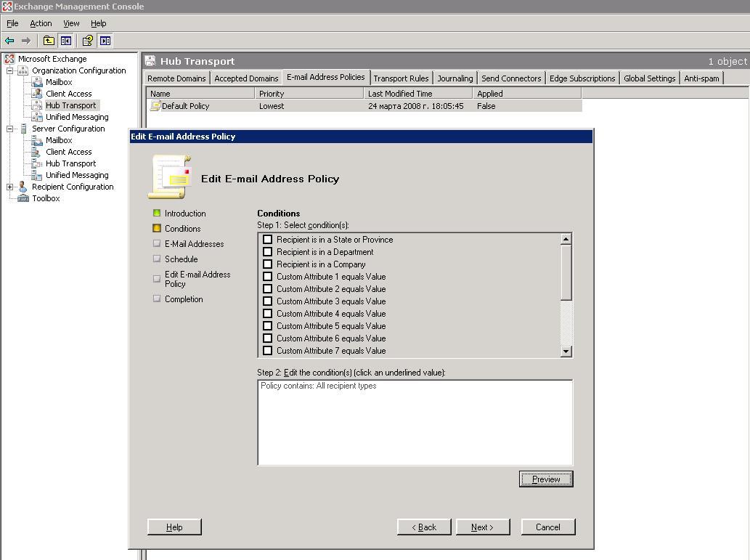Click the Organization Mailbox node icon
Image resolution: width=750 pixels, height=560 pixels.
[x=37, y=82]
